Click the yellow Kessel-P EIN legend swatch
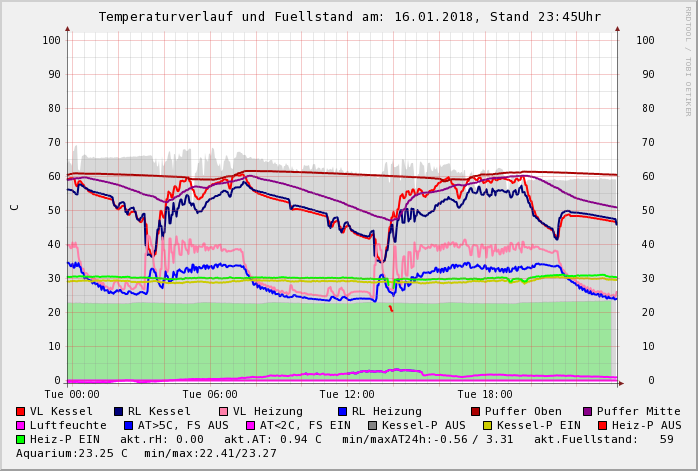This screenshot has height=471, width=698. (487, 426)
